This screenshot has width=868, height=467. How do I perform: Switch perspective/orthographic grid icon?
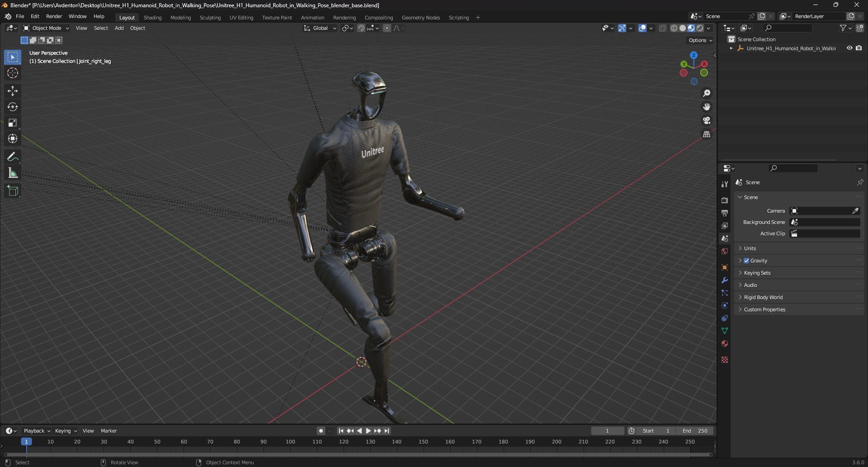(707, 134)
